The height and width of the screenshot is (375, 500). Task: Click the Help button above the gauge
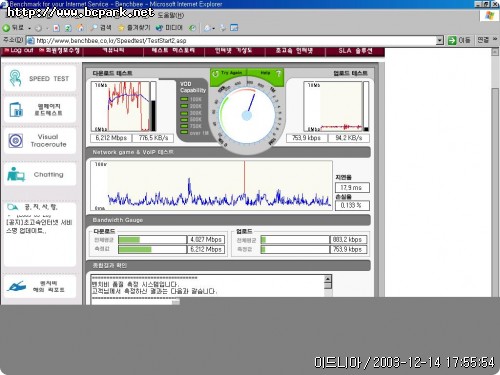[x=265, y=73]
